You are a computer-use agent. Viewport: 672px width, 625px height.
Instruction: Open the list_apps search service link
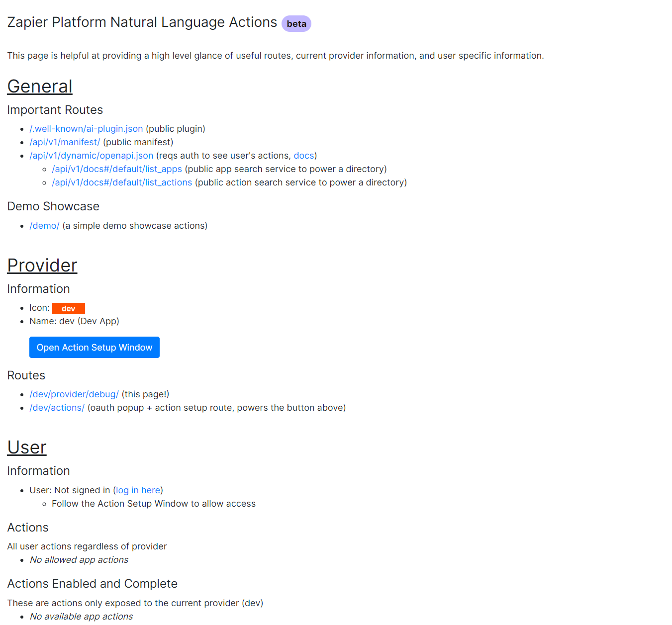[x=116, y=169]
